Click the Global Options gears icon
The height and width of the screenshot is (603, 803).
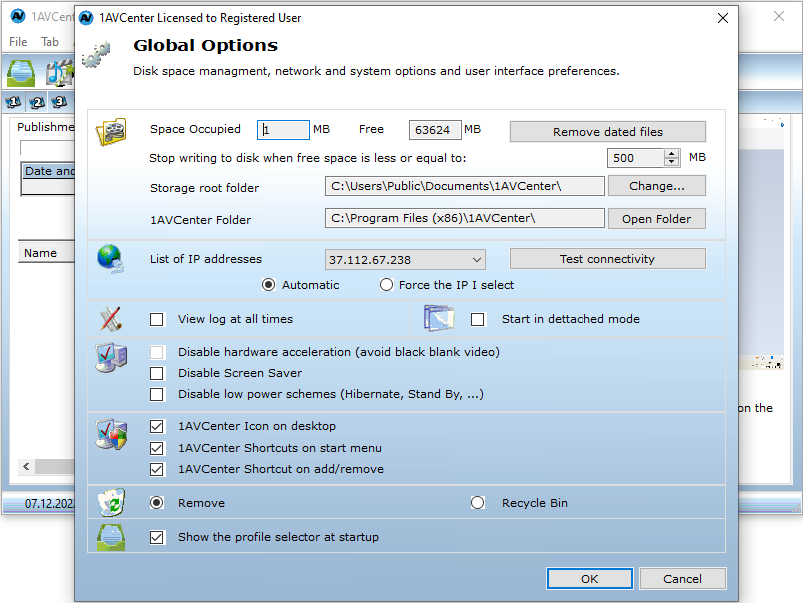[x=96, y=54]
